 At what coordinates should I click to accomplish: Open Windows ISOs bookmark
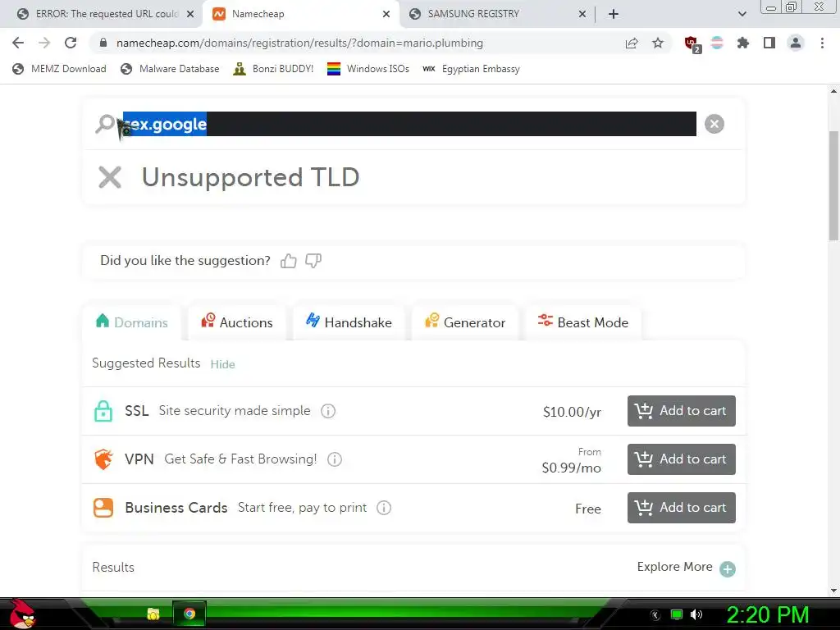click(x=368, y=69)
